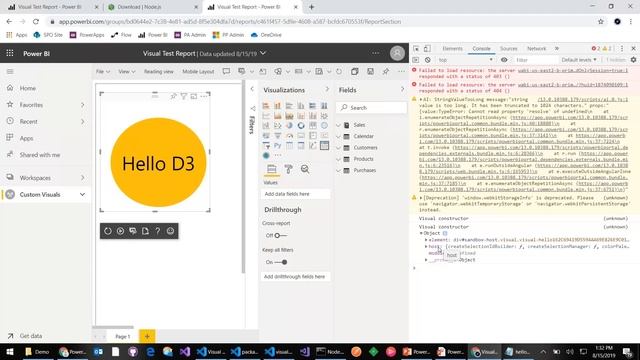Click Add data fields here well

(296, 194)
